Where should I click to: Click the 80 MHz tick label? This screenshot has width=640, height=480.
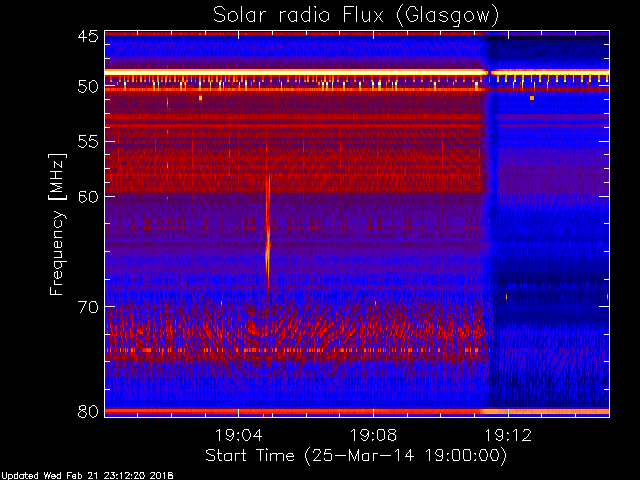[88, 411]
